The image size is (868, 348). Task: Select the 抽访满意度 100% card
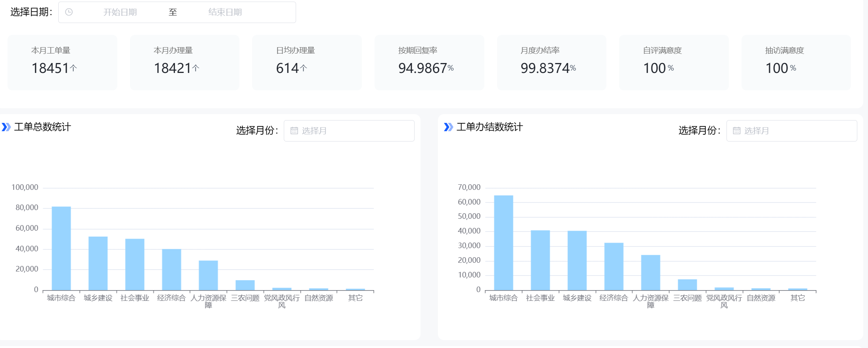click(x=796, y=62)
